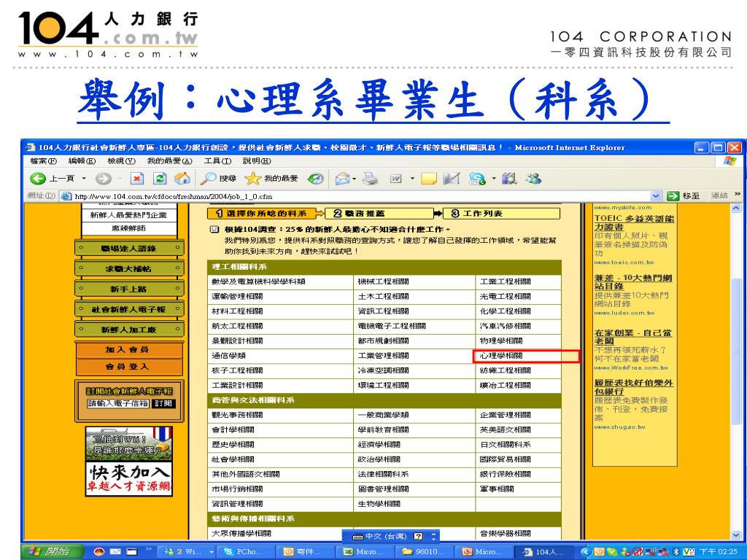Open the 兼差 - 10大熱門網站目錄 ad link

(633, 282)
